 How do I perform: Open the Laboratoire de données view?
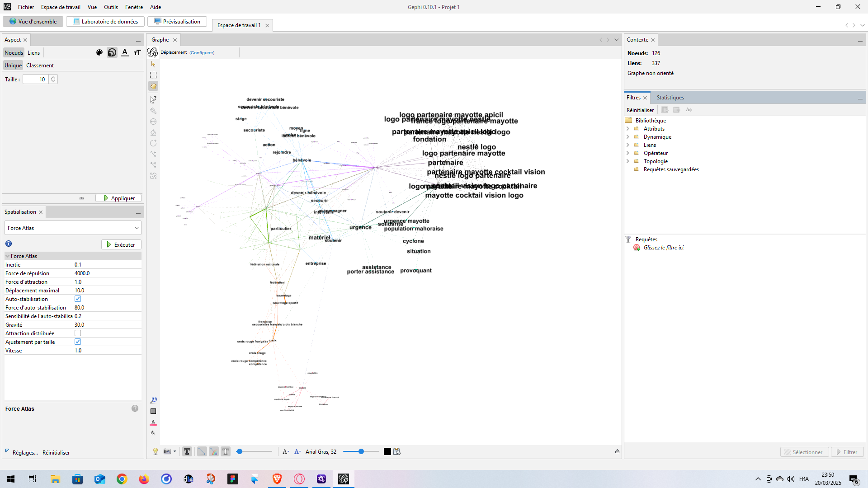click(x=105, y=21)
